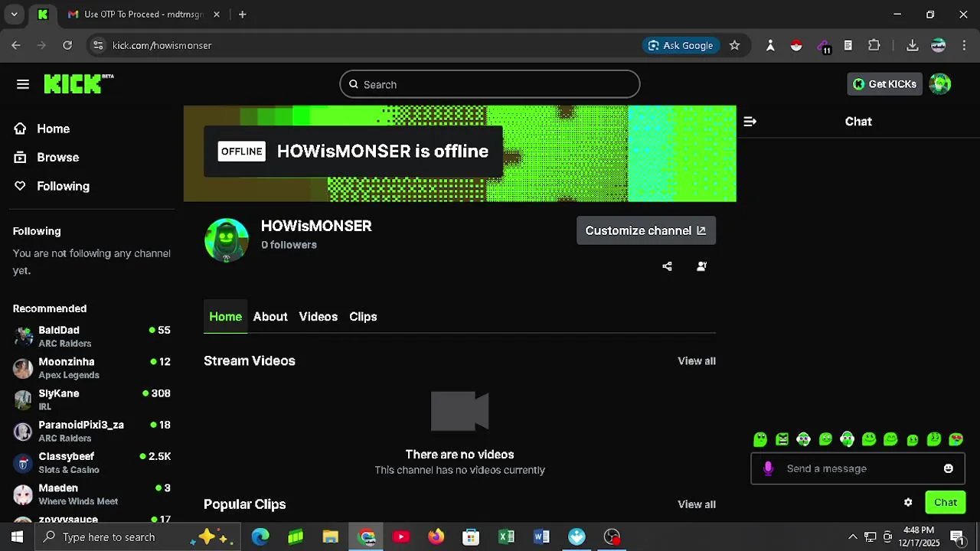The height and width of the screenshot is (551, 980).
Task: Open ParanoidPixi3_za recommended channel
Action: [92, 431]
